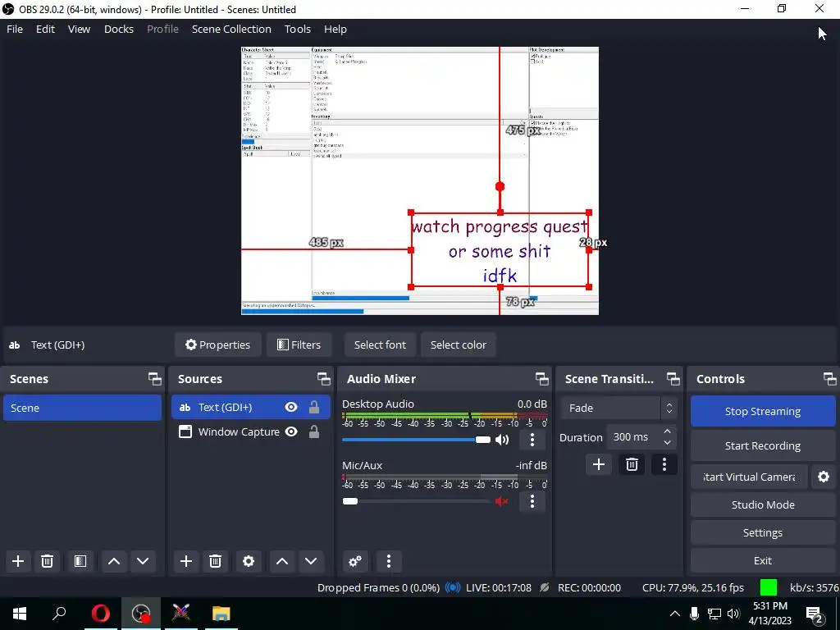Open source properties gear in Sources dock
This screenshot has height=630, width=840.
pos(249,561)
